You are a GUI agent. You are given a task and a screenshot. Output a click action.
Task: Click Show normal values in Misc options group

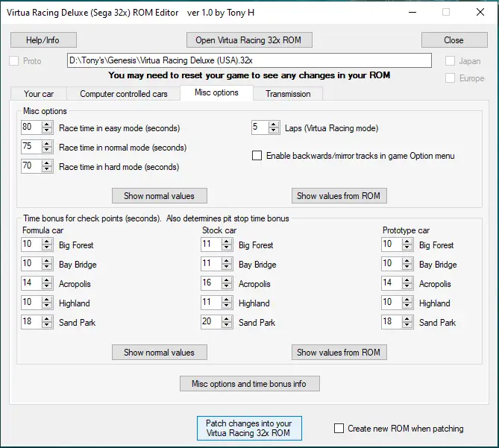tap(160, 195)
